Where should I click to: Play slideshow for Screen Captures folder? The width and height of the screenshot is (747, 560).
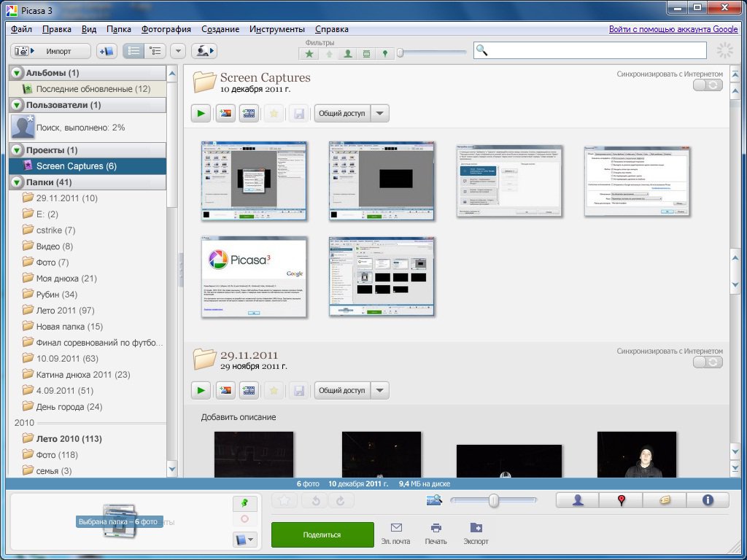[201, 113]
